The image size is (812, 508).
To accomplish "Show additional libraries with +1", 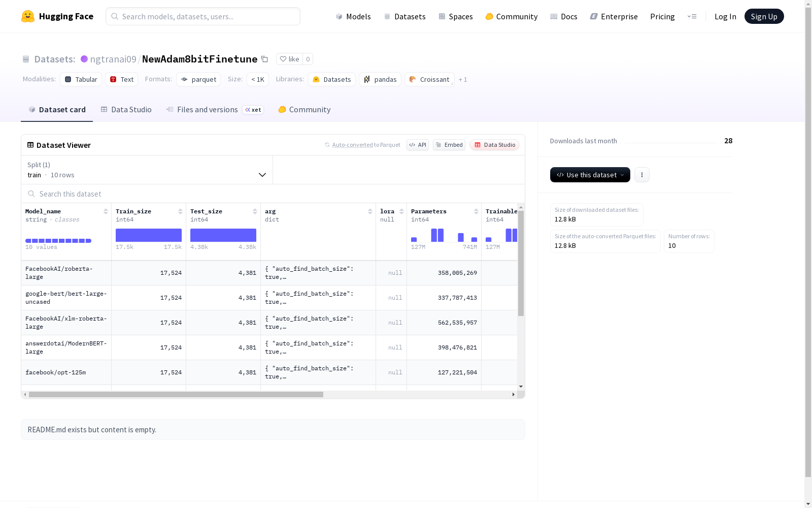I will (463, 79).
